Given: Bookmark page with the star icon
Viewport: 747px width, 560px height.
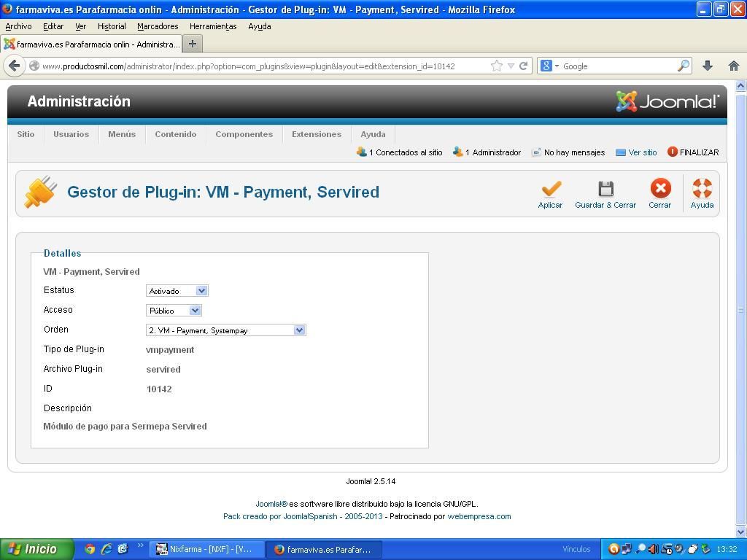Looking at the screenshot, I should [496, 66].
